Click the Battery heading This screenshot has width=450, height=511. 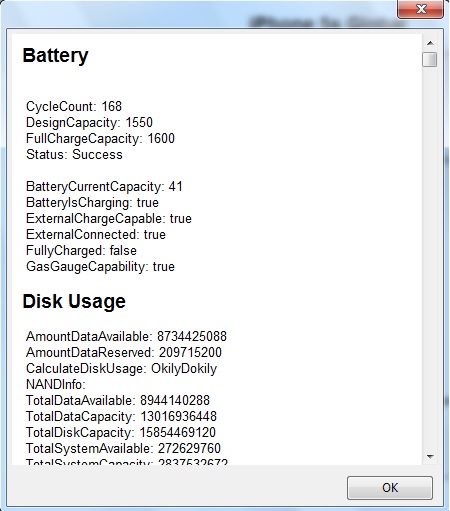pos(55,55)
